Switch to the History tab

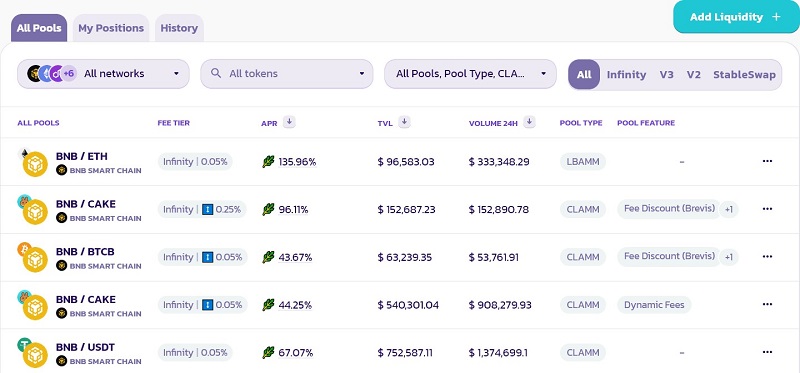(179, 28)
